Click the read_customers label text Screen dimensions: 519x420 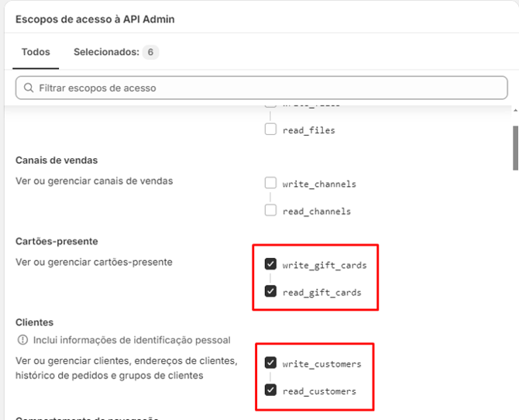[x=319, y=391]
